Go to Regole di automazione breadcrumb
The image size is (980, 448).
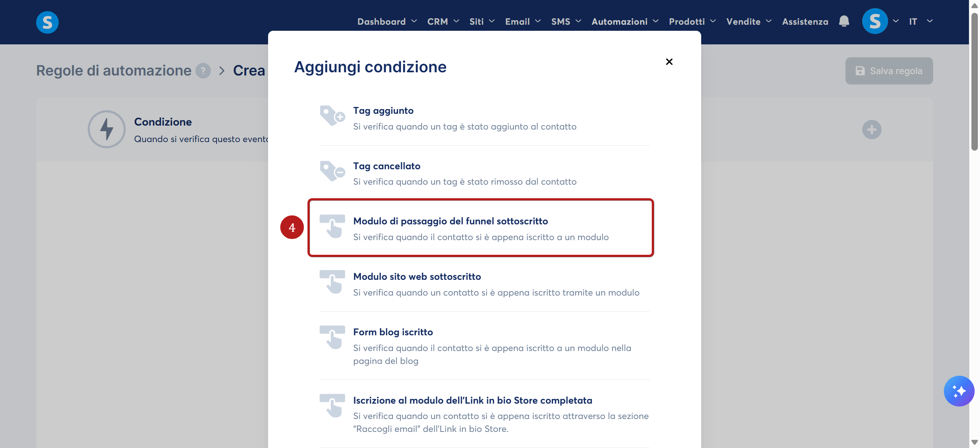coord(113,71)
